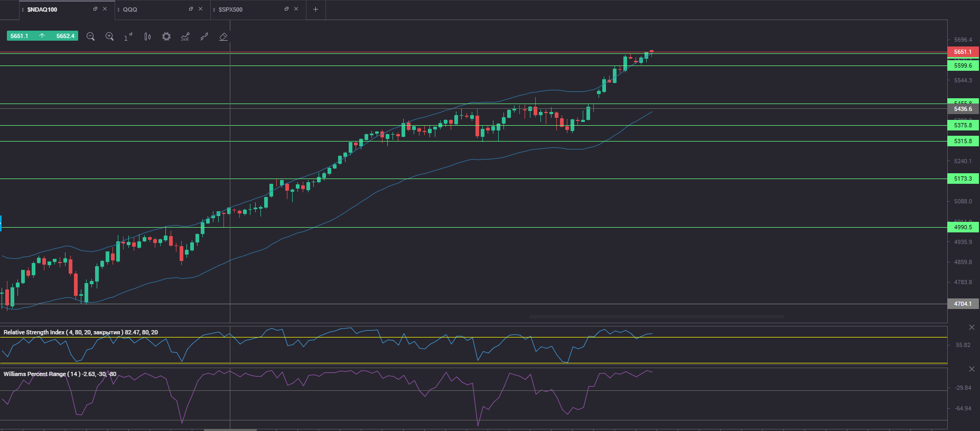Image resolution: width=980 pixels, height=431 pixels.
Task: Click the horizontal scrollbar thumb at window bottom
Action: click(x=230, y=429)
